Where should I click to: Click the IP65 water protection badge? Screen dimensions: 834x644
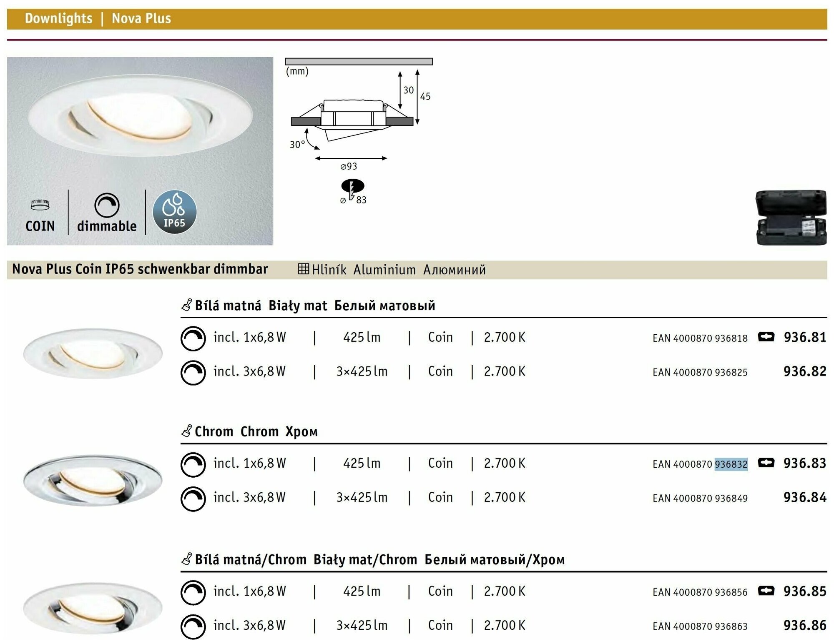[174, 212]
